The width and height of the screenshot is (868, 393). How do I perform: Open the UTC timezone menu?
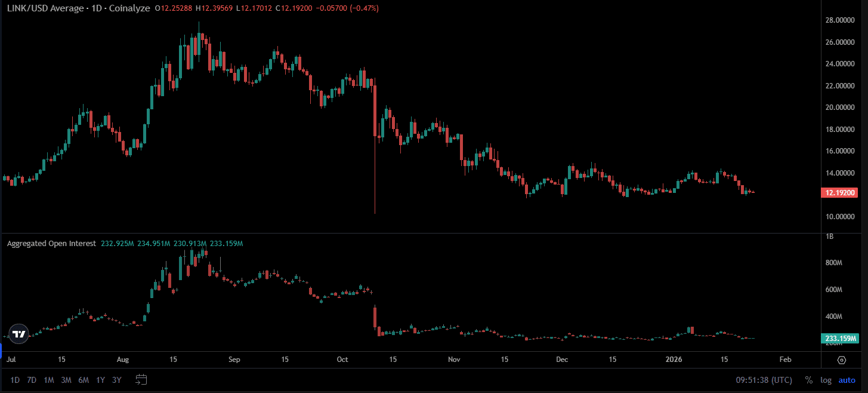764,380
